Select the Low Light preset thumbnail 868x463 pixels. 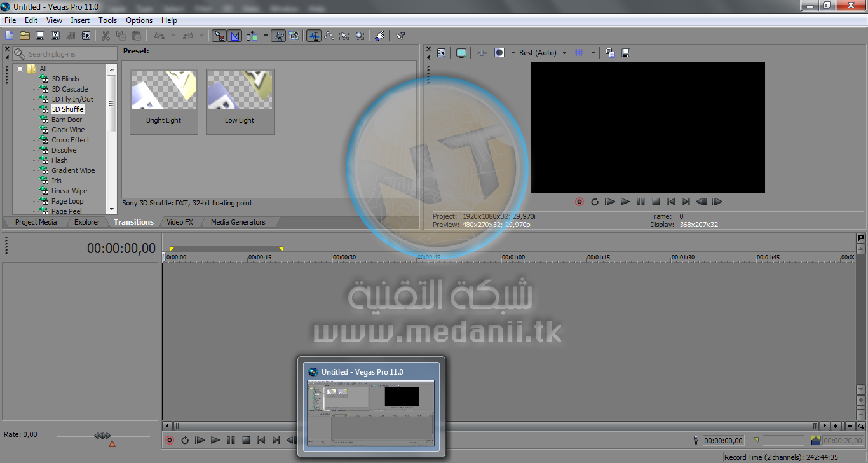tap(240, 102)
